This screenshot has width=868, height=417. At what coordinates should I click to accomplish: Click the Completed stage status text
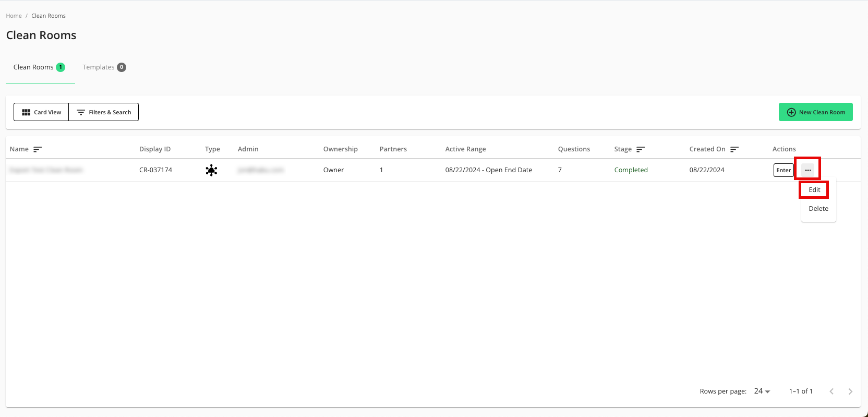pos(631,170)
